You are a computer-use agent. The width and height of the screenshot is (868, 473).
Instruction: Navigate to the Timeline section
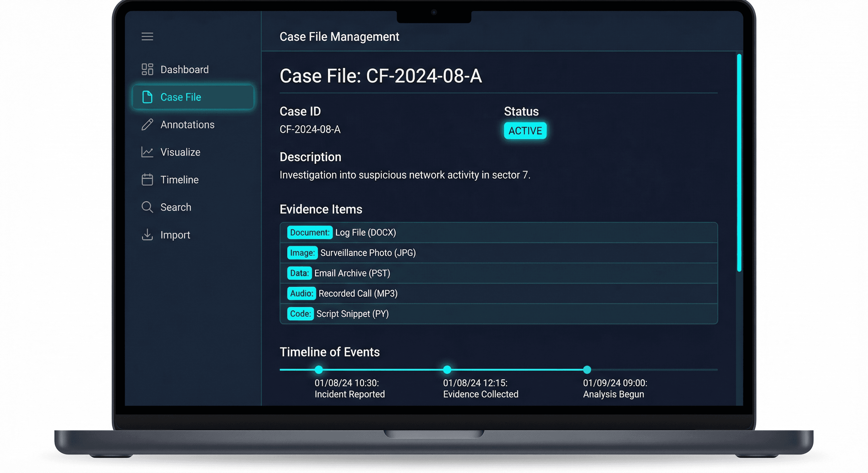pyautogui.click(x=180, y=180)
